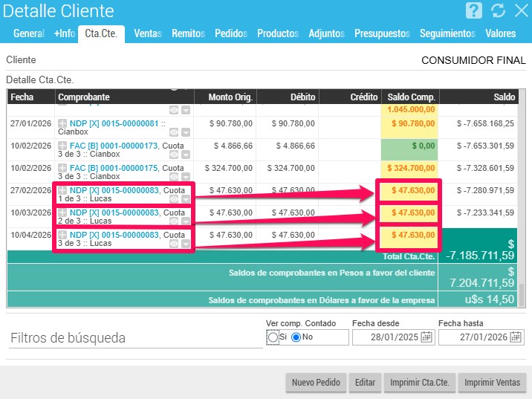Open dropdown arrow on Cuota 3 de 3 Lucas row

click(186, 244)
